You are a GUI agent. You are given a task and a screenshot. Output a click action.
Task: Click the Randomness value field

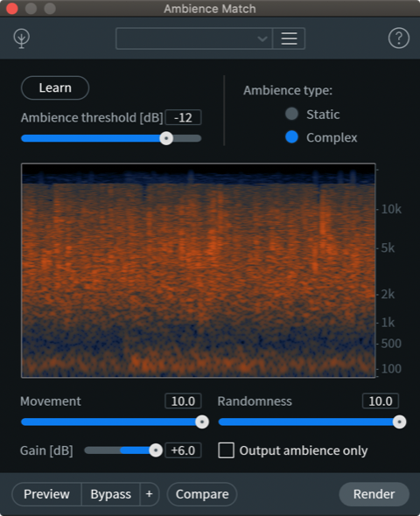pos(380,401)
